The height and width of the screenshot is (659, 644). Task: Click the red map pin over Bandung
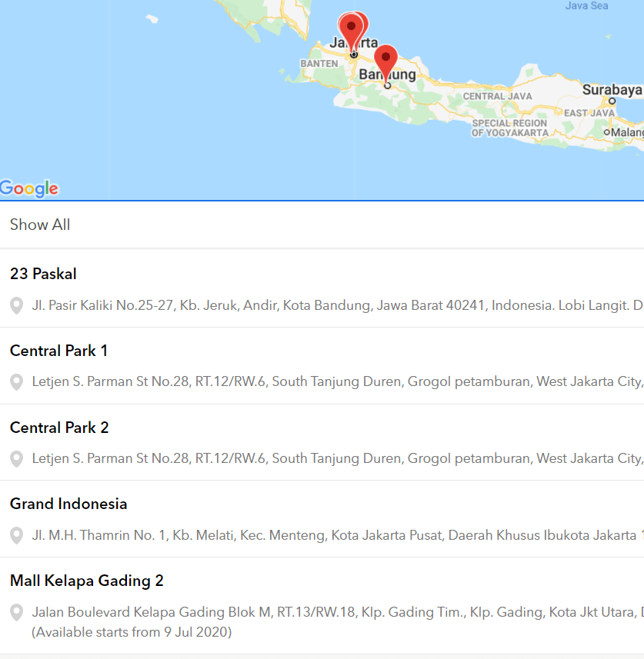coord(385,62)
